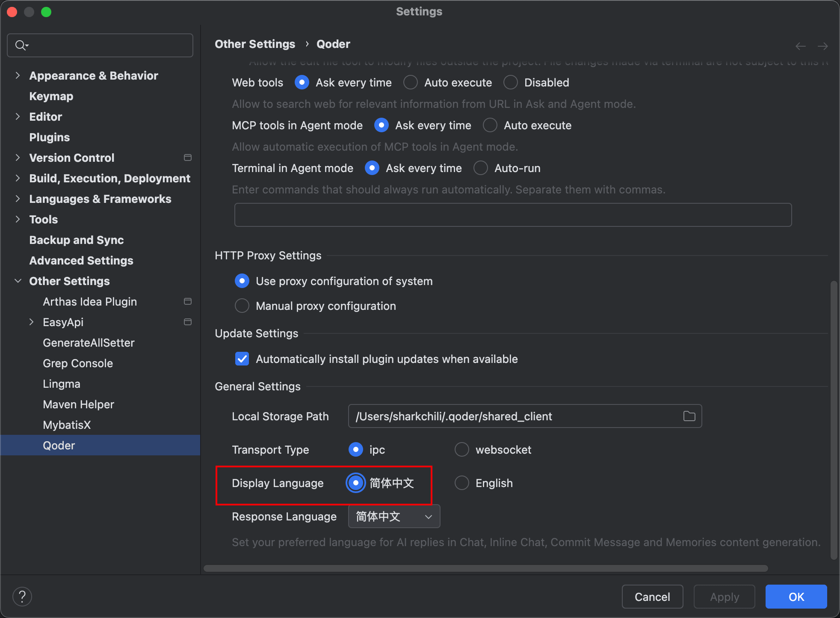Click project-level icon beside EasyApi
Image resolution: width=840 pixels, height=618 pixels.
tap(187, 322)
